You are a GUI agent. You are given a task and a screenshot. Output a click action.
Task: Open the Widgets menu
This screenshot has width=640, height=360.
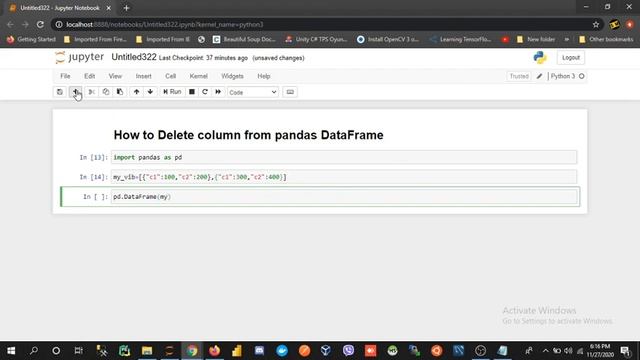[x=232, y=76]
